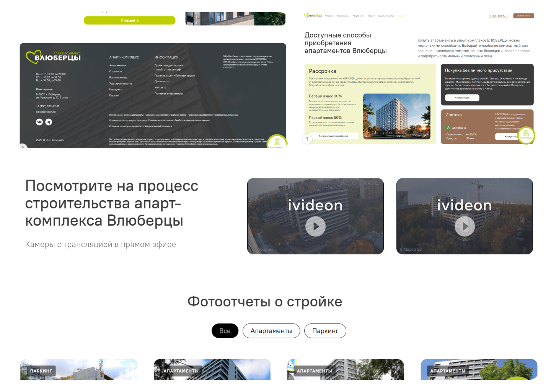Image resolution: width=551 pixels, height=392 pixels.
Task: Enable the Апартаменты photo filter
Action: pos(271,331)
